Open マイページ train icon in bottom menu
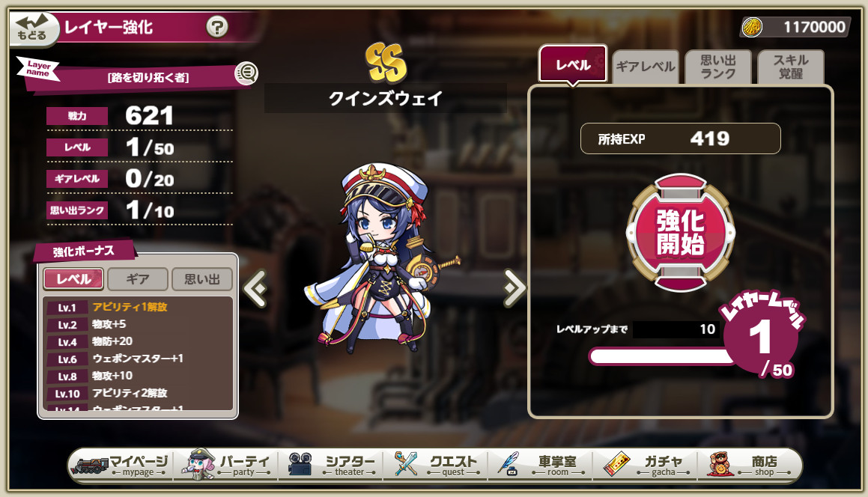The width and height of the screenshot is (868, 497). point(91,464)
